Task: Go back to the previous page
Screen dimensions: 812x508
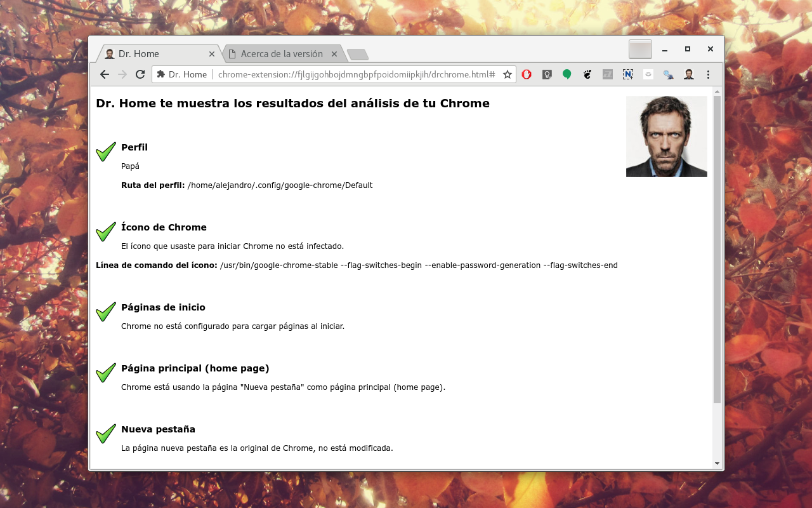Action: (105, 74)
